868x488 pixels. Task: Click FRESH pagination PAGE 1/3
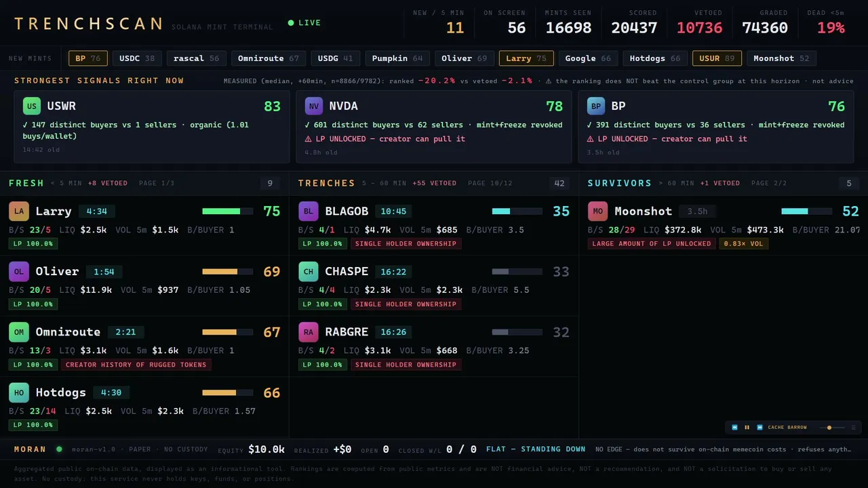tap(157, 183)
